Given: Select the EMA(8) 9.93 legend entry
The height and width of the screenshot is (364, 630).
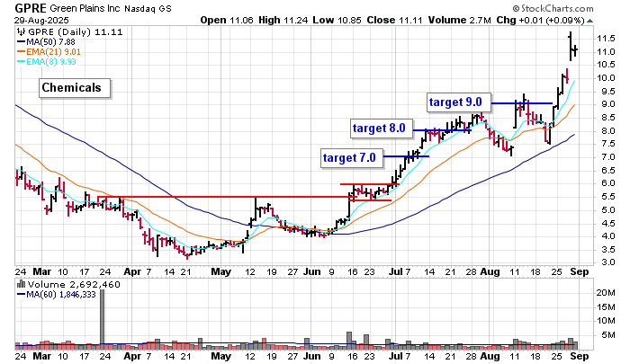Looking at the screenshot, I should pos(46,62).
